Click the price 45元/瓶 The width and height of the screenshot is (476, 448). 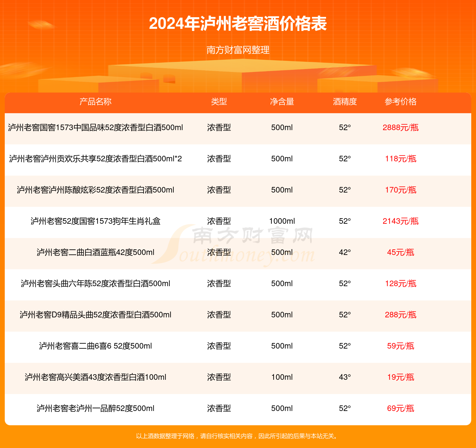[x=401, y=252]
